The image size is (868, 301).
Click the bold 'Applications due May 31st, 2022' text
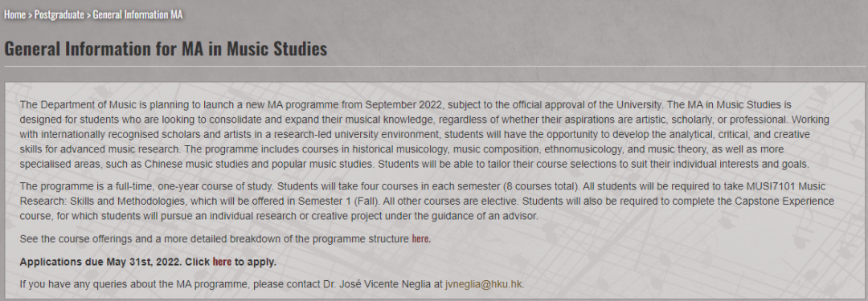(x=100, y=262)
